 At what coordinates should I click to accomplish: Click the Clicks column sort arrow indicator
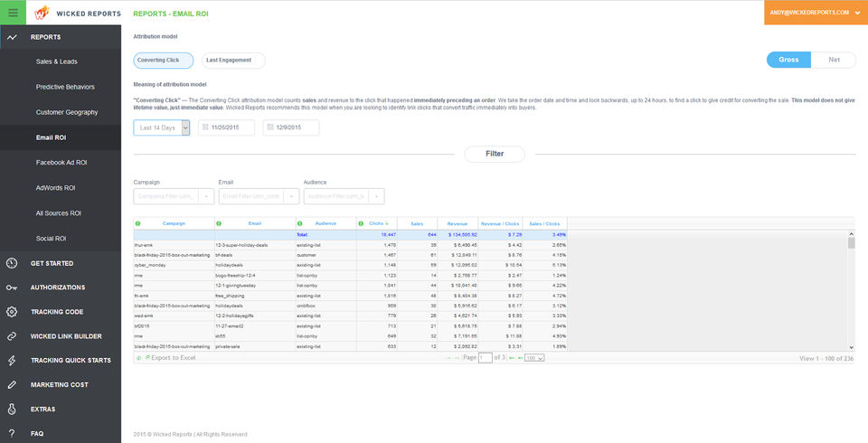tap(387, 223)
